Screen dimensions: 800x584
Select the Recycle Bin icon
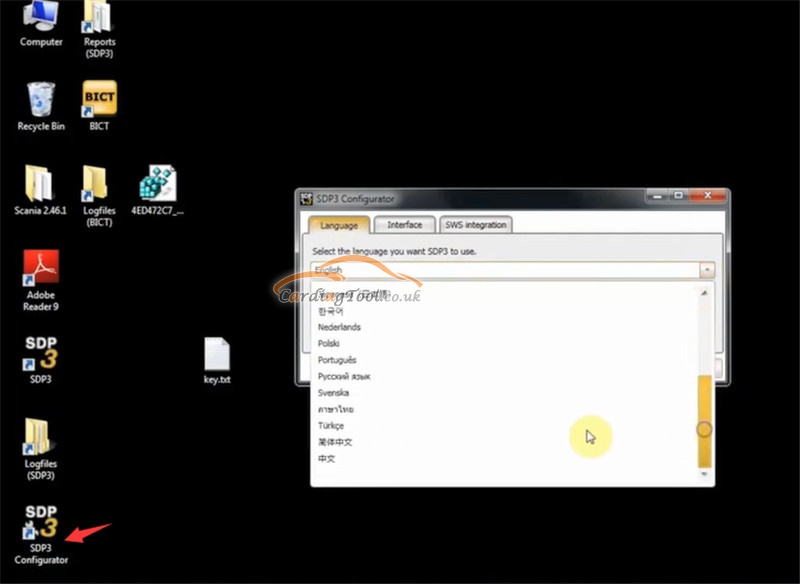[41, 106]
